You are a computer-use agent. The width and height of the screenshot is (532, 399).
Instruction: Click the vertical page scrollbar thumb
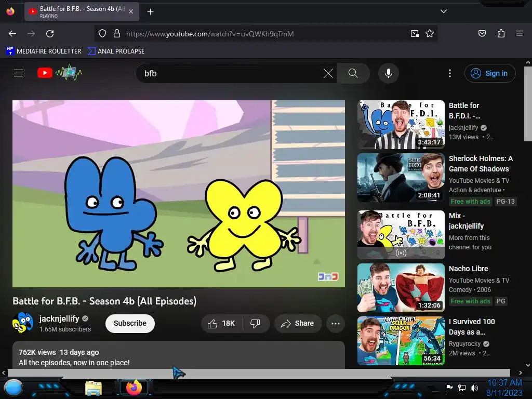tap(528, 104)
